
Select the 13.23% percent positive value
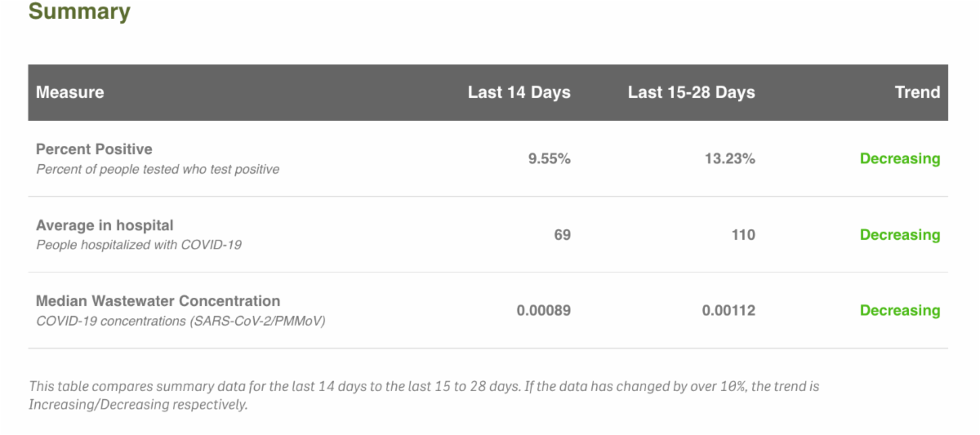tap(729, 159)
